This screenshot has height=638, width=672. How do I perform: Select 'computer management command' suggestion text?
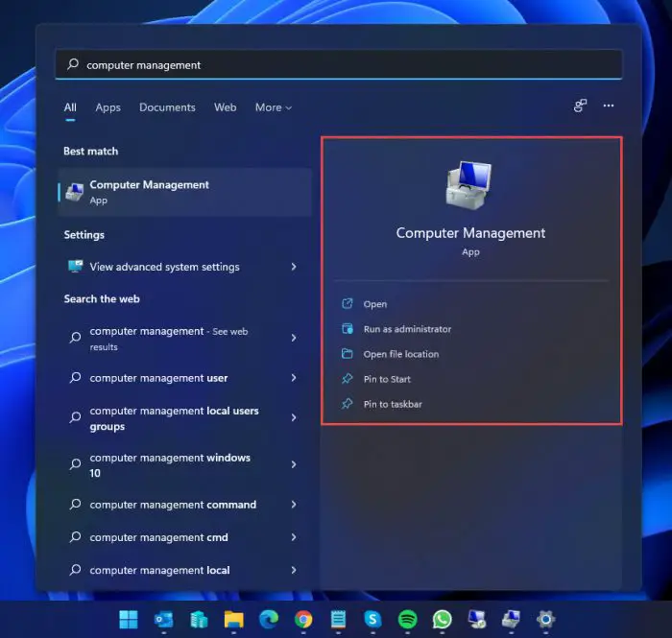(173, 505)
